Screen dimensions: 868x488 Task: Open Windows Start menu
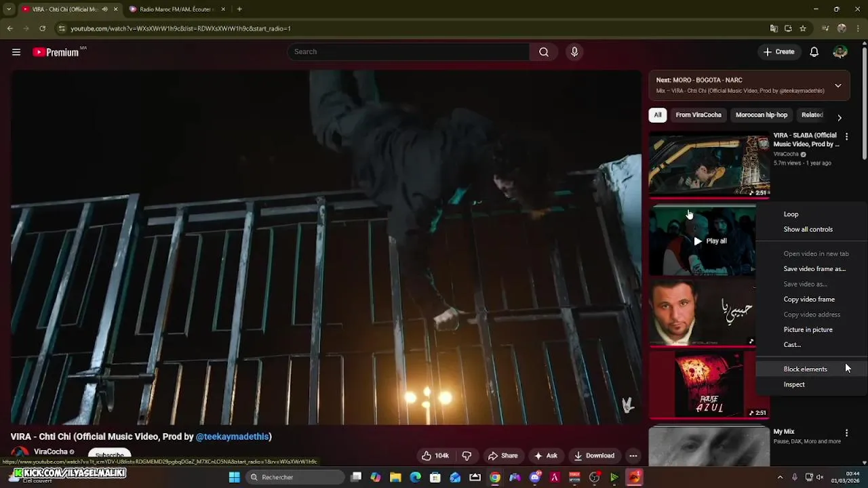(234, 477)
